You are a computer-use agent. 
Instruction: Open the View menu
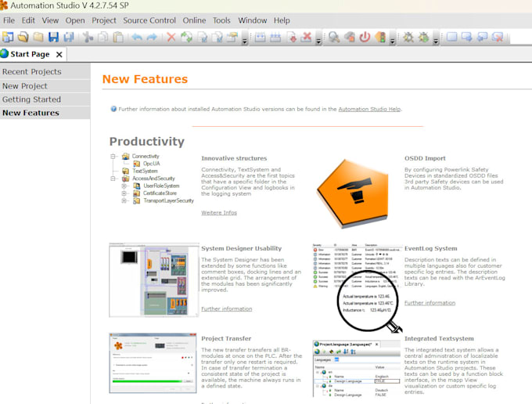click(50, 20)
